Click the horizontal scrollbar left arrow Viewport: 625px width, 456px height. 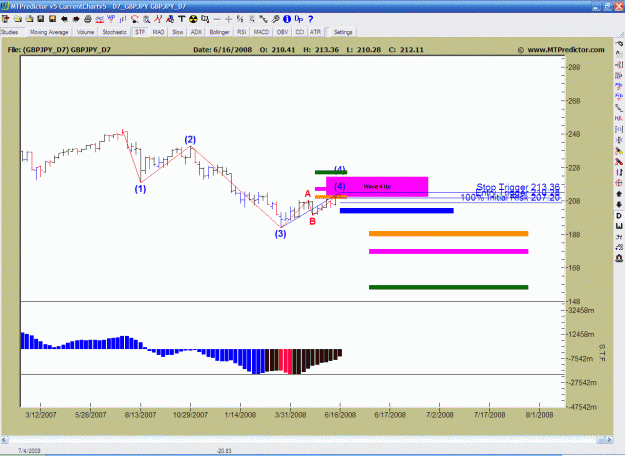click(x=4, y=440)
